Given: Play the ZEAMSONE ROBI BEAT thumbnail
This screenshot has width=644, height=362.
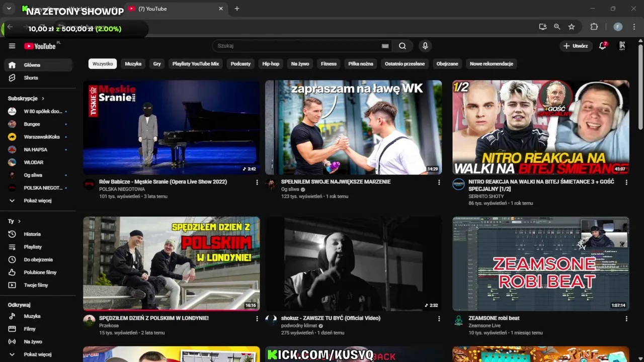Looking at the screenshot, I should [x=541, y=264].
